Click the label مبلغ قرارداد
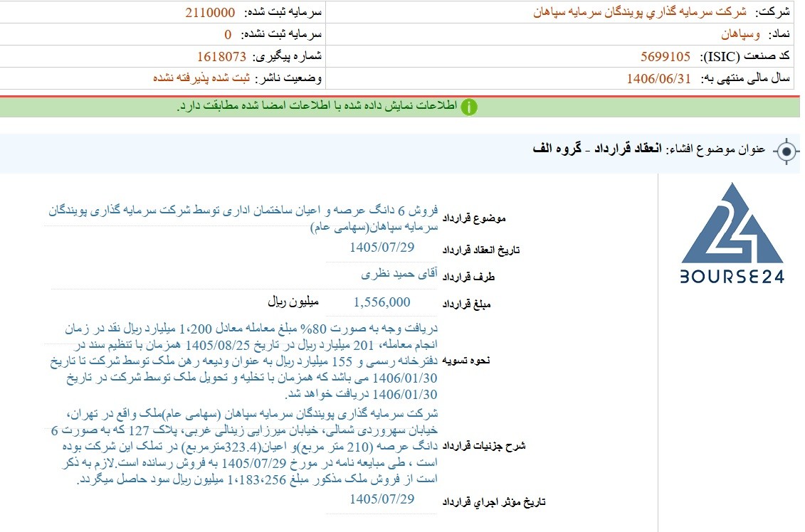 (x=466, y=304)
